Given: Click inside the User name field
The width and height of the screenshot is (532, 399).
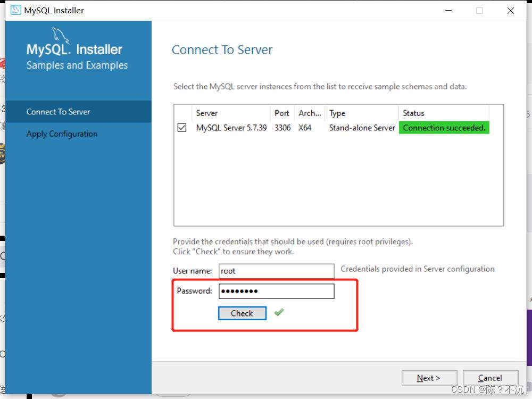Looking at the screenshot, I should (x=276, y=271).
